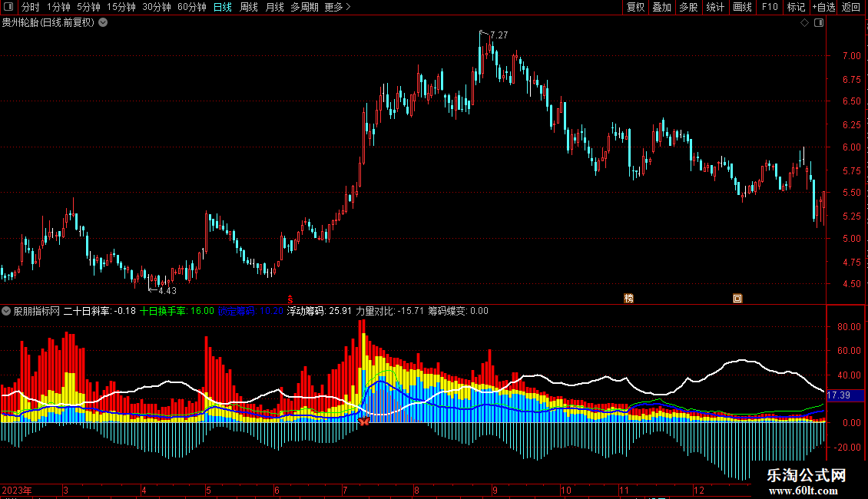Open F10 company info
Viewport: 868px width, 499px height.
[x=770, y=7]
